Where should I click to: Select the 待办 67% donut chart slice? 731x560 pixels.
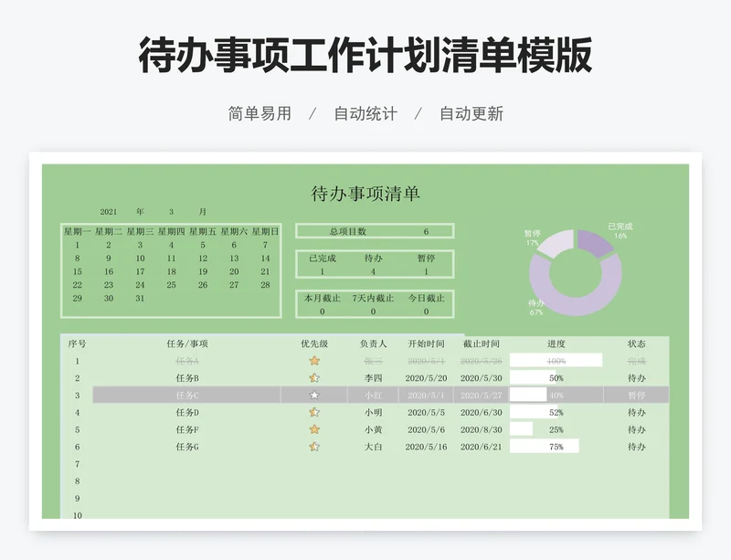[576, 304]
